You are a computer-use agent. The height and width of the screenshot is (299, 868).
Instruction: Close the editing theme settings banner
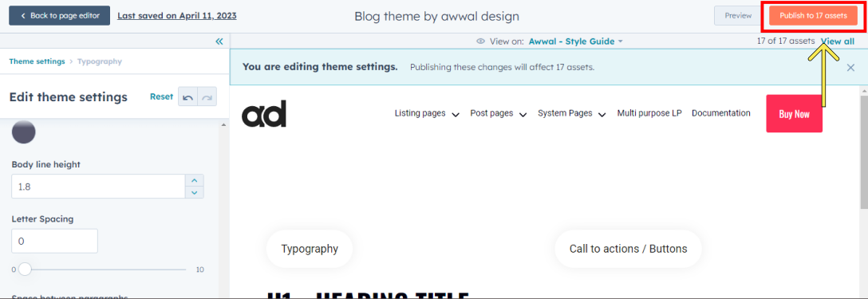click(x=850, y=68)
